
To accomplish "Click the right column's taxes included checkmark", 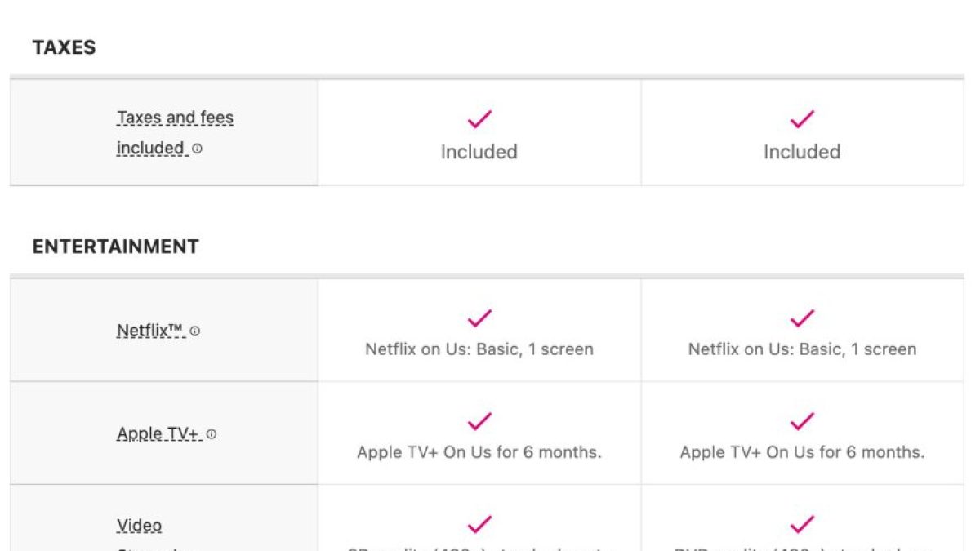I will tap(802, 119).
